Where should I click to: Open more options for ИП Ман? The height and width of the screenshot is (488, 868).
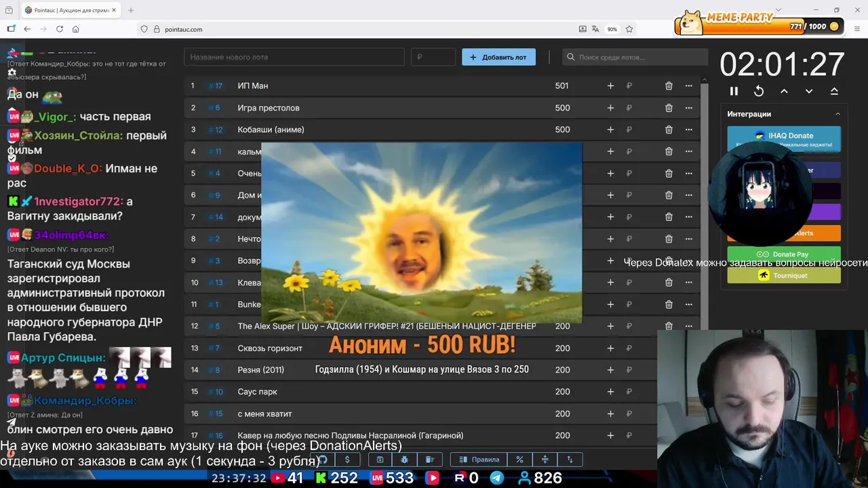tap(689, 86)
